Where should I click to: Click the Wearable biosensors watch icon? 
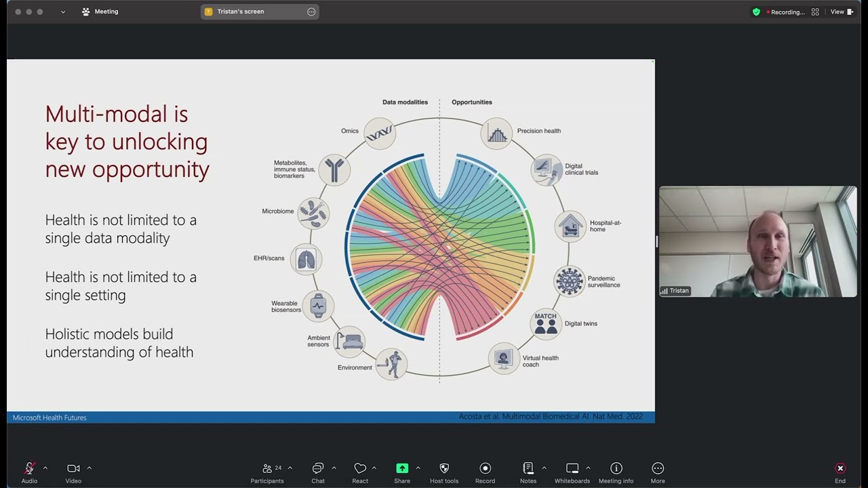point(318,306)
